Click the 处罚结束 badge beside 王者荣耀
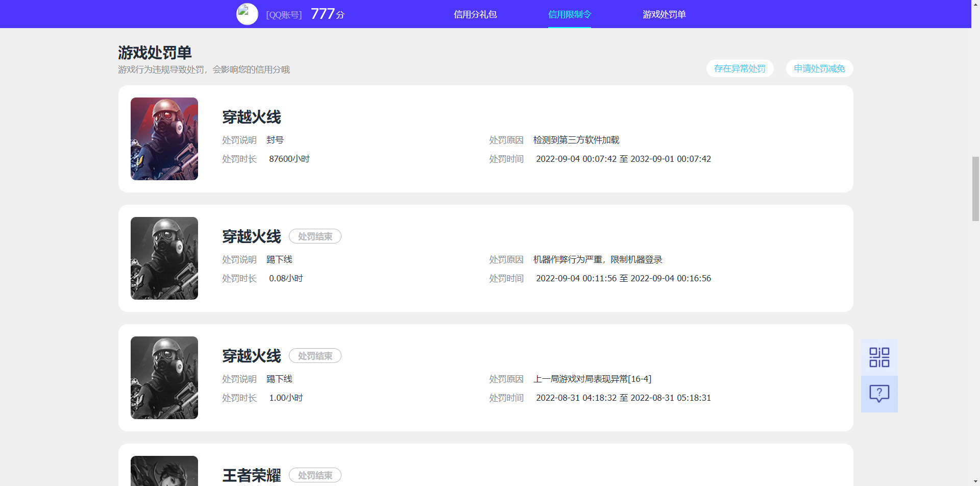The height and width of the screenshot is (486, 980). click(x=315, y=475)
